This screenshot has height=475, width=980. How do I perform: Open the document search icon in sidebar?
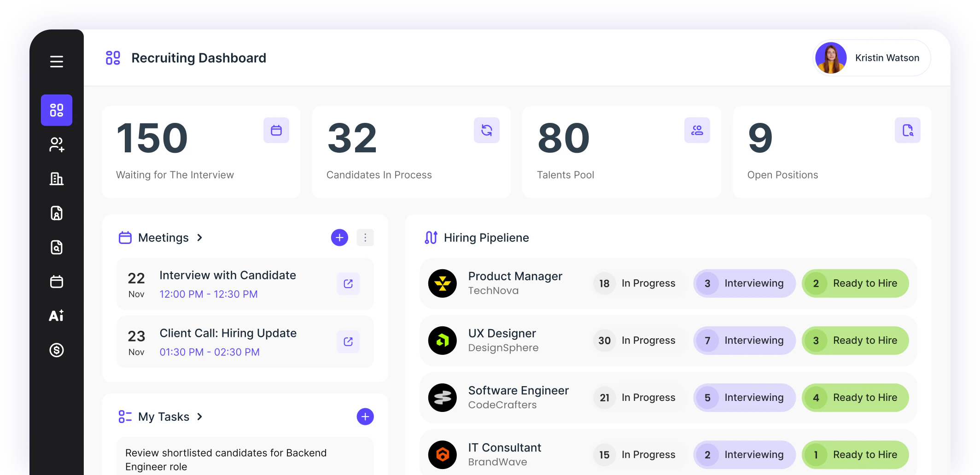tap(57, 247)
